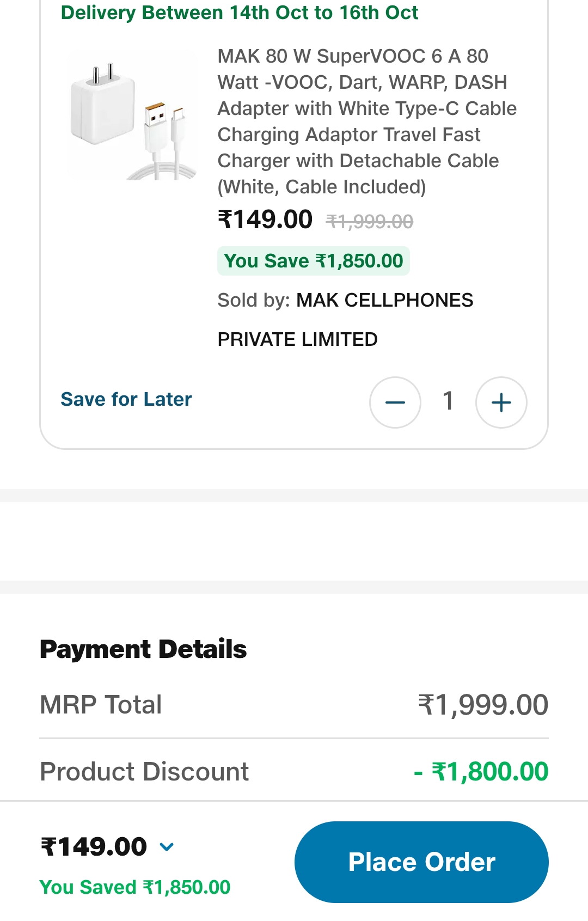Select the MRP Total label

click(101, 705)
